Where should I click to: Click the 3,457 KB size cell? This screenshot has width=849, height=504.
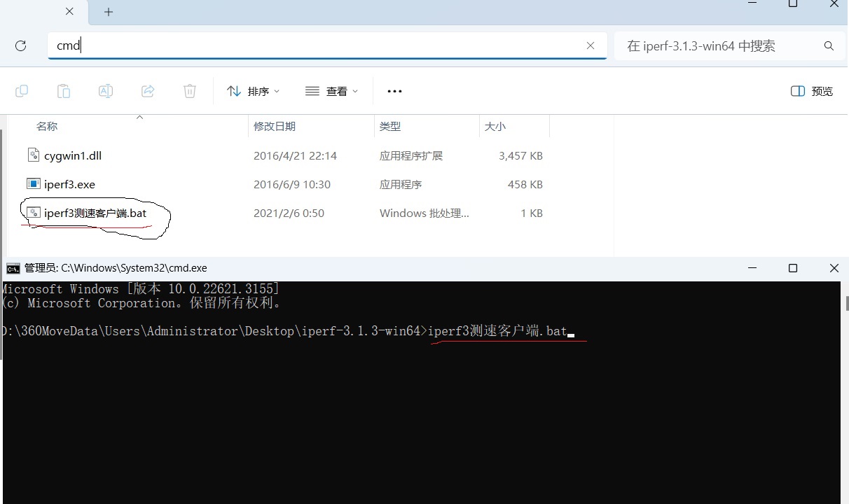[520, 155]
